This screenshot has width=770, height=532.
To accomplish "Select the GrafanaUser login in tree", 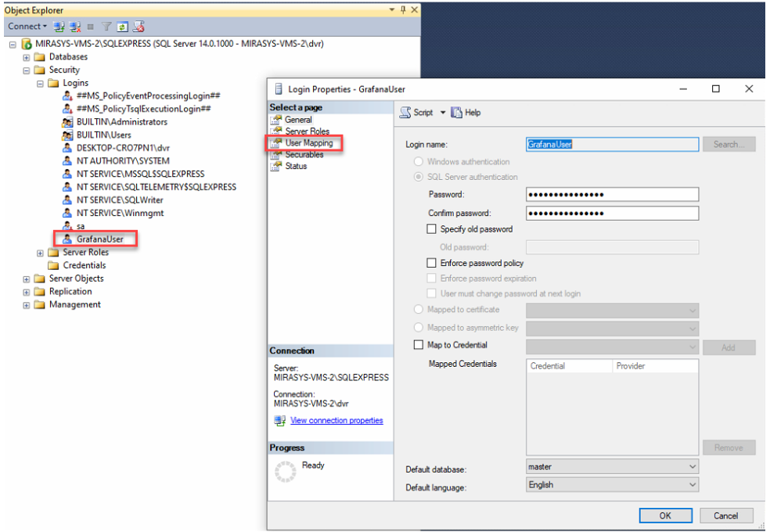I will pos(99,239).
